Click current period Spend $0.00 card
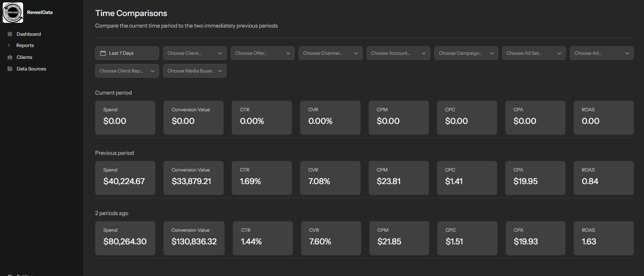Viewport: 644px width, 276px height. [125, 118]
